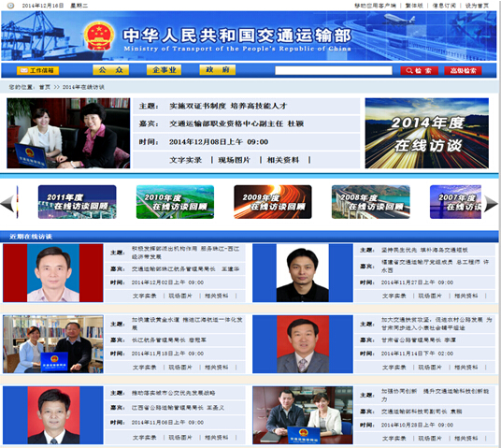
Task: Open portrait photo for 2014年11月27日 interview
Action: point(303,273)
